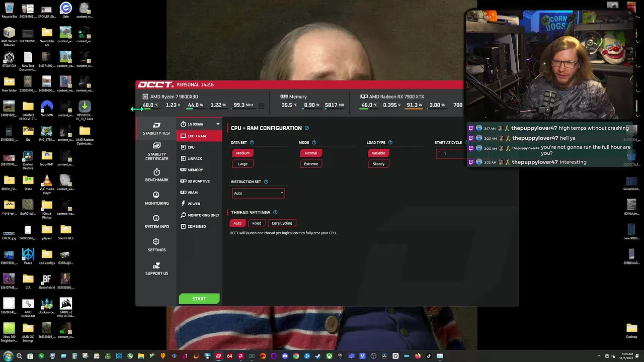Click the memory usage 5817 MB reading
The height and width of the screenshot is (362, 644).
coord(335,105)
